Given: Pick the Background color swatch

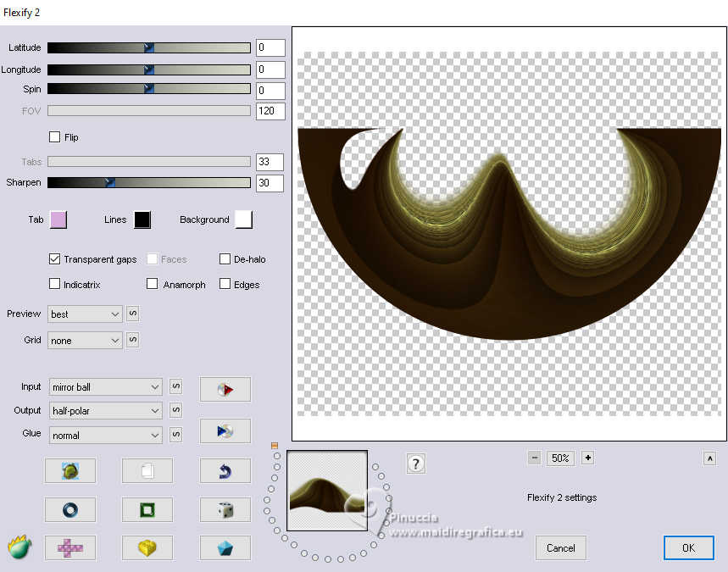Looking at the screenshot, I should click(244, 219).
